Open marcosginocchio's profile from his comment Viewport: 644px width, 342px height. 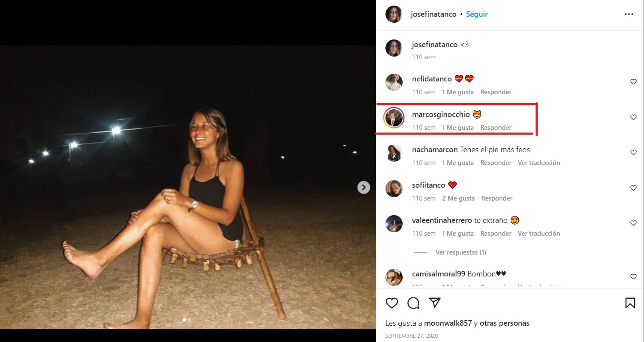tap(440, 114)
